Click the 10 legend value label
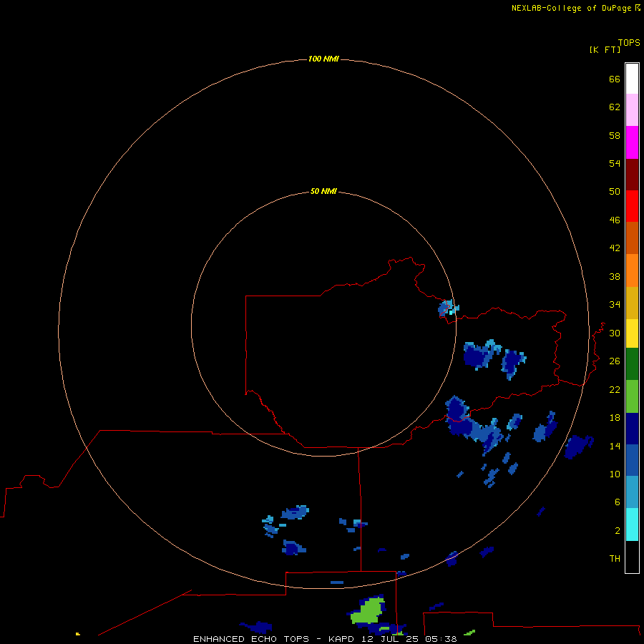The width and height of the screenshot is (644, 644). point(615,474)
